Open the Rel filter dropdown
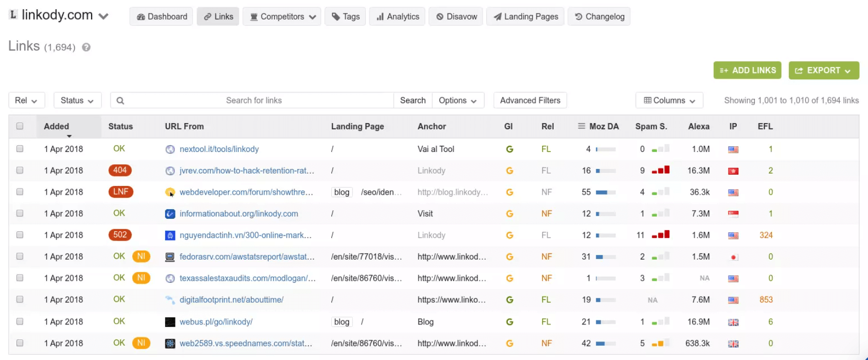This screenshot has height=360, width=868. [x=27, y=100]
